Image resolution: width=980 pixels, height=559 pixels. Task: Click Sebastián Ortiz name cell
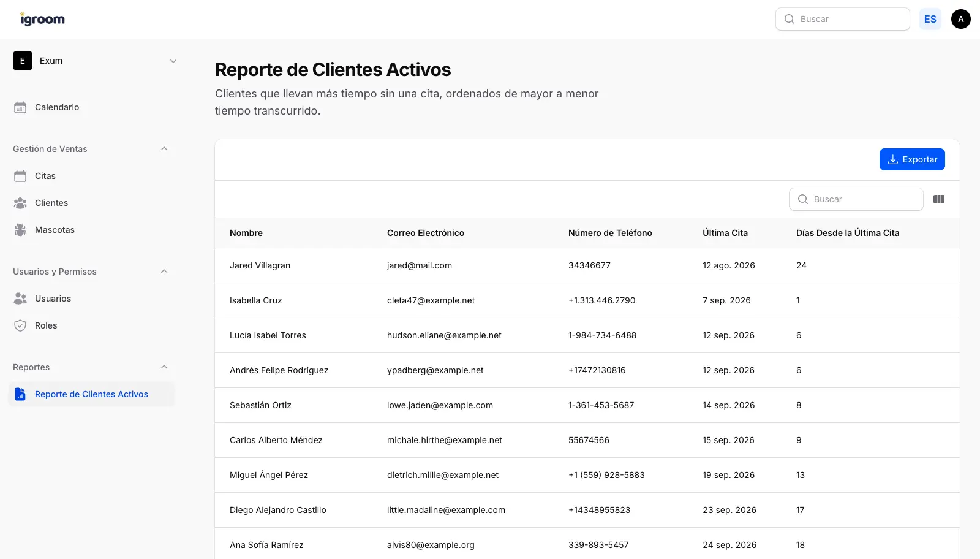(260, 405)
